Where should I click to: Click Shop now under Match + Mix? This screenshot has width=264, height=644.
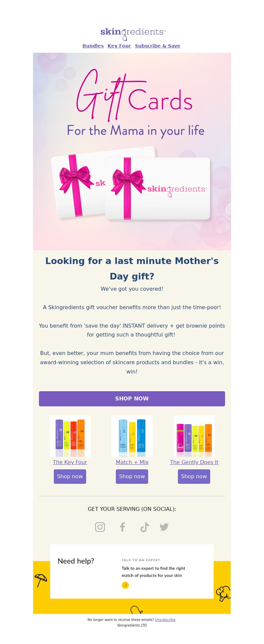pos(132,477)
